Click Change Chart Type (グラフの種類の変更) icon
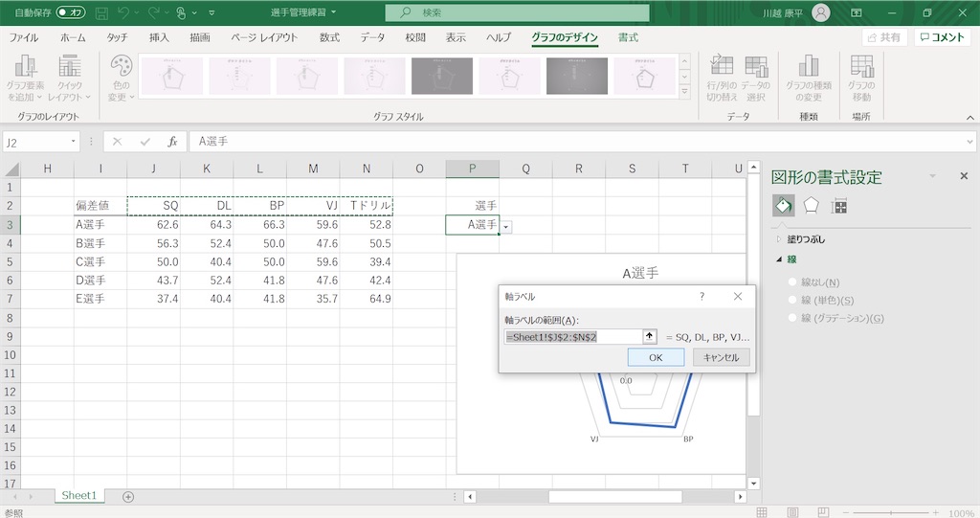 [x=808, y=78]
